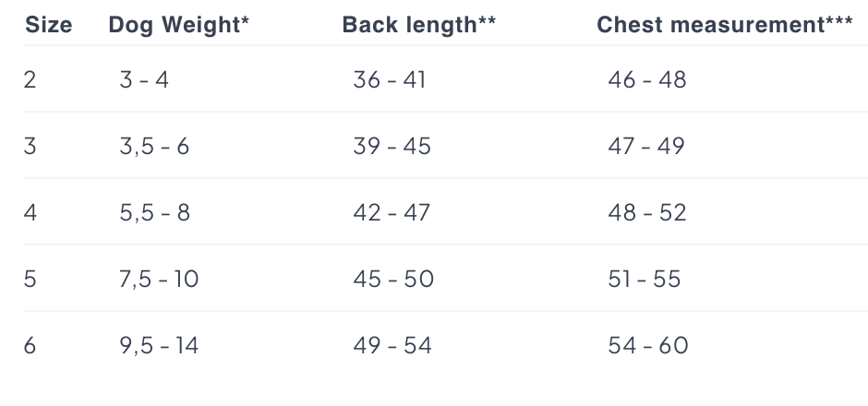Image resolution: width=868 pixels, height=406 pixels.
Task: Click the Dog Weight* column header
Action: pos(179,26)
